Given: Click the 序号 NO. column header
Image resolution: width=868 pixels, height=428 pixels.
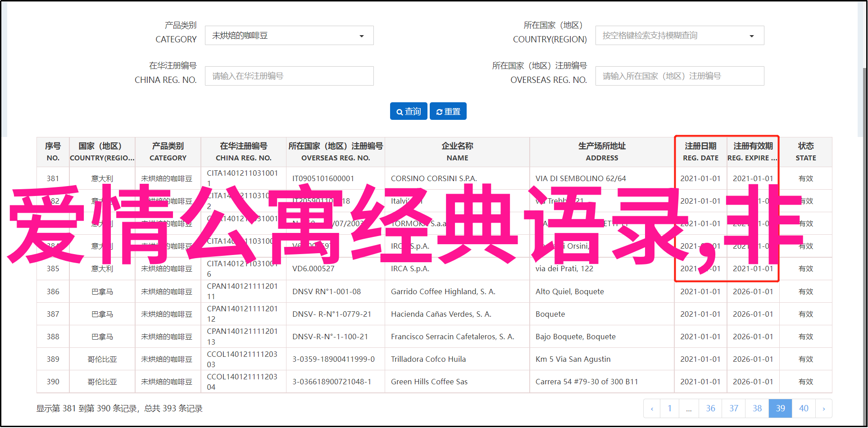Looking at the screenshot, I should (53, 152).
